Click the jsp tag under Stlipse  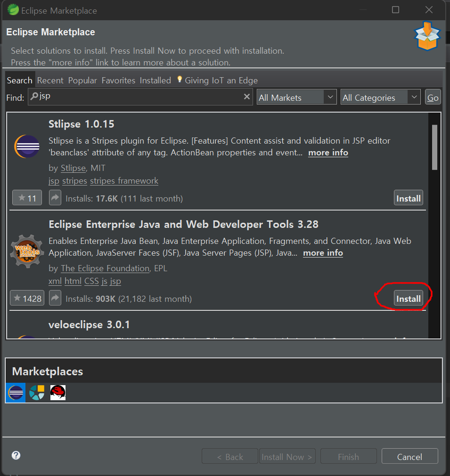[54, 181]
